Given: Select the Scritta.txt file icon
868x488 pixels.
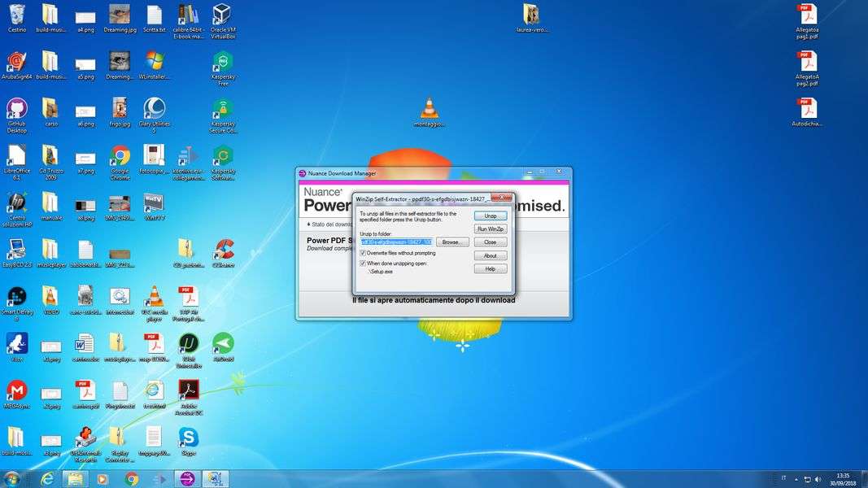Looking at the screenshot, I should point(154,18).
